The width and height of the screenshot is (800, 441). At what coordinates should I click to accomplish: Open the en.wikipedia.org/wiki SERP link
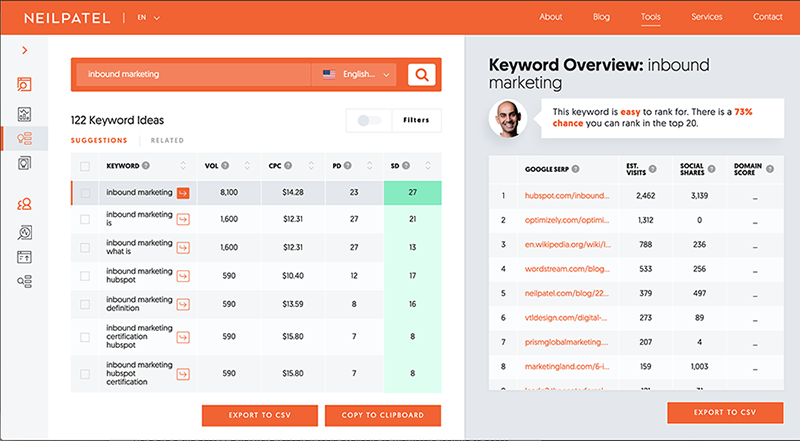[x=568, y=244]
